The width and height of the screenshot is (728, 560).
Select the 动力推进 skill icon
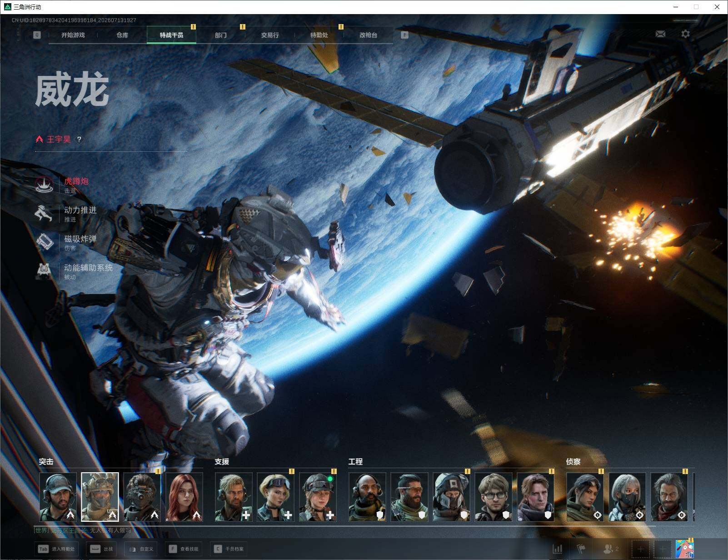click(44, 213)
